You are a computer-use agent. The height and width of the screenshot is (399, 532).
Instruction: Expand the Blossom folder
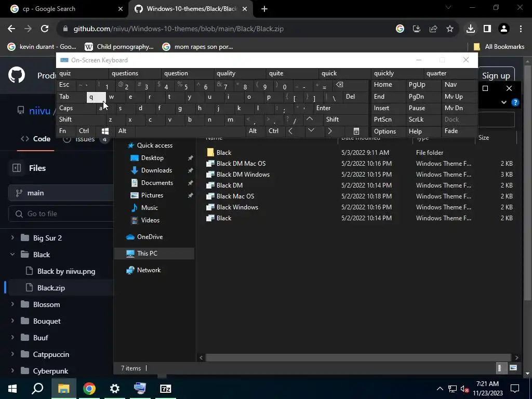(12, 304)
